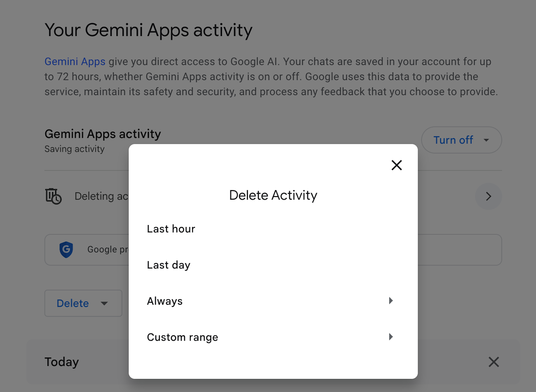Expand the arrow next to Always
The height and width of the screenshot is (392, 536).
391,301
